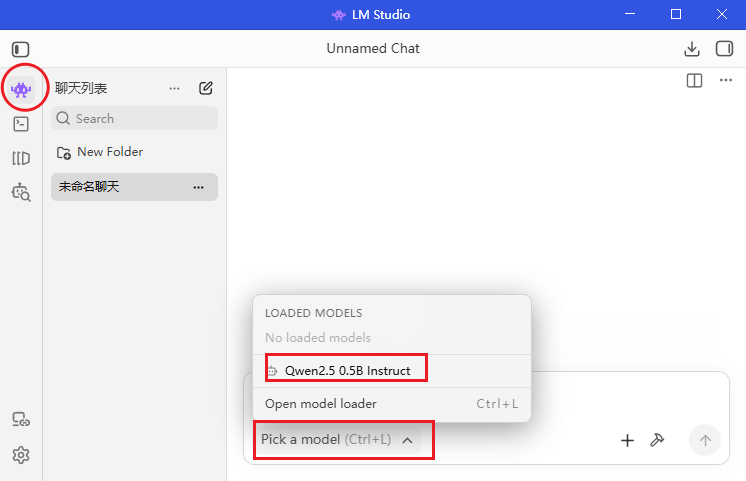Open the Discover robot search icon
746x481 pixels.
[x=21, y=192]
